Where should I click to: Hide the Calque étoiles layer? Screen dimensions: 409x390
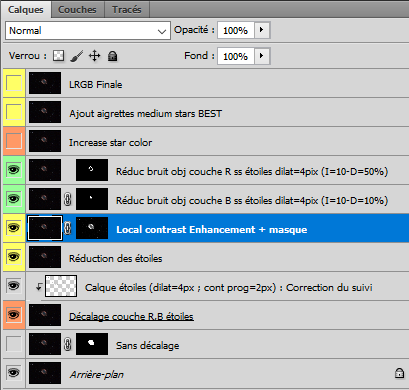click(x=14, y=286)
